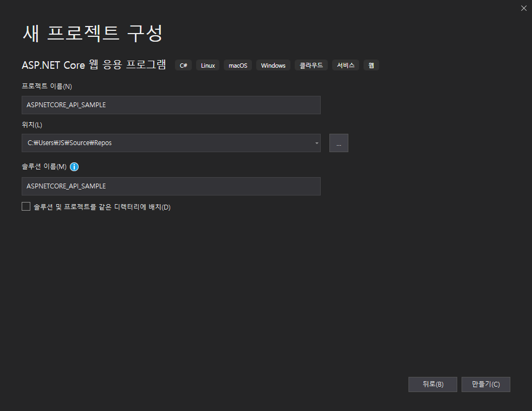Close the new project configuration dialog
This screenshot has width=532, height=411.
point(523,8)
